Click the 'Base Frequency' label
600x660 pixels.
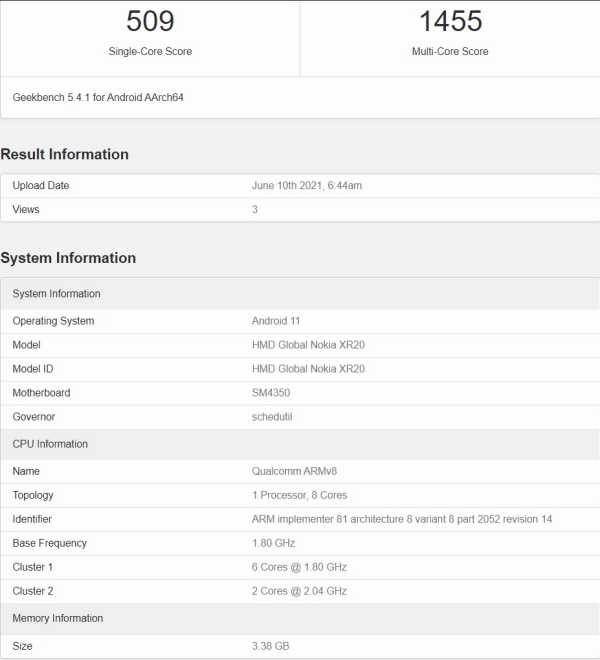(x=49, y=543)
